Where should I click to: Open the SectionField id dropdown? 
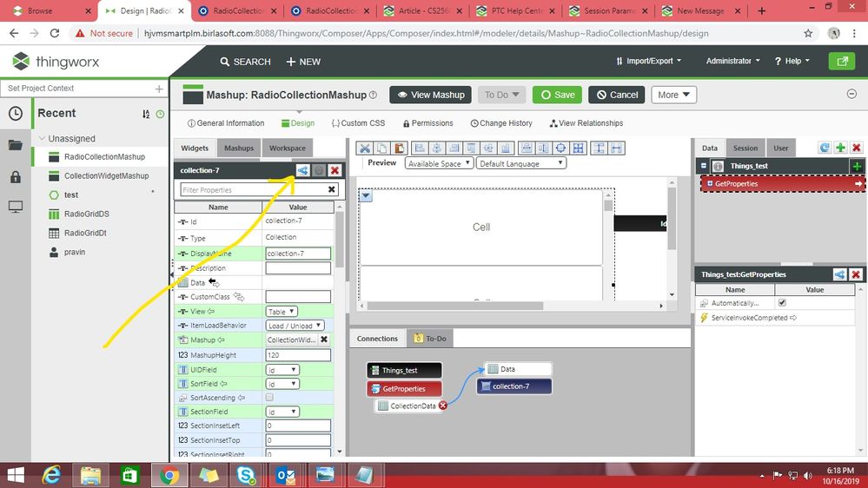click(x=282, y=412)
